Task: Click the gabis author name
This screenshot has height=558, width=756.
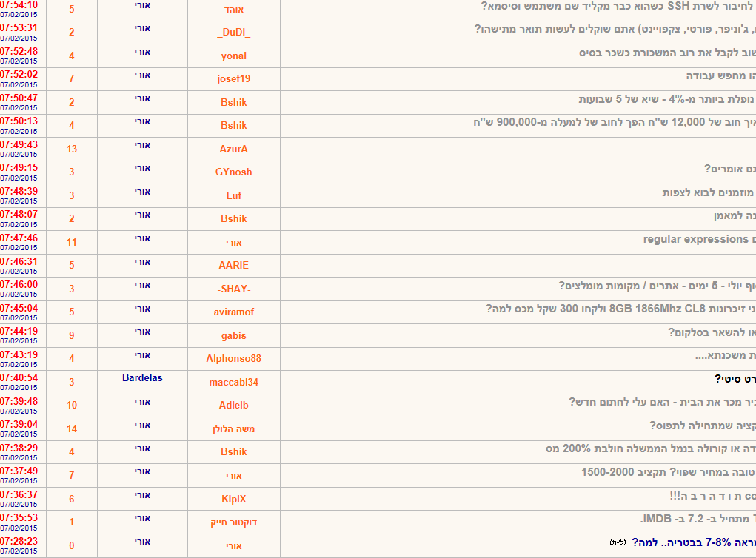Action: click(233, 336)
